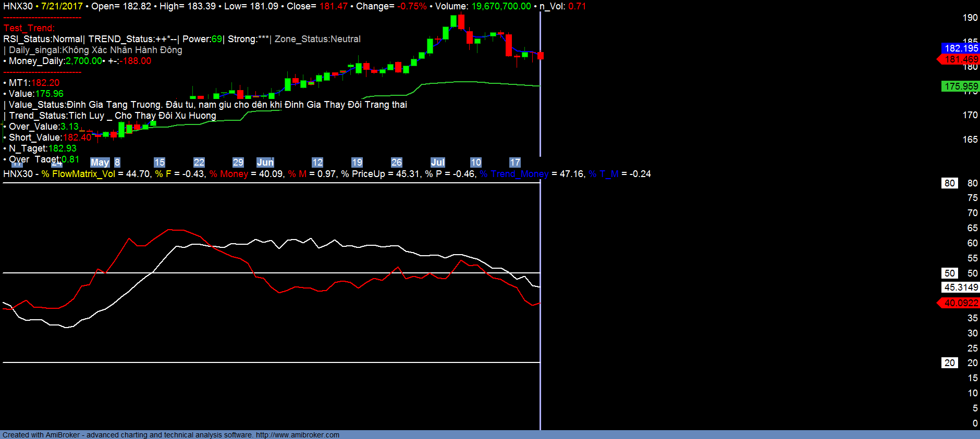This screenshot has width=980, height=439.
Task: Click the Jul month label on time axis
Action: tap(437, 162)
